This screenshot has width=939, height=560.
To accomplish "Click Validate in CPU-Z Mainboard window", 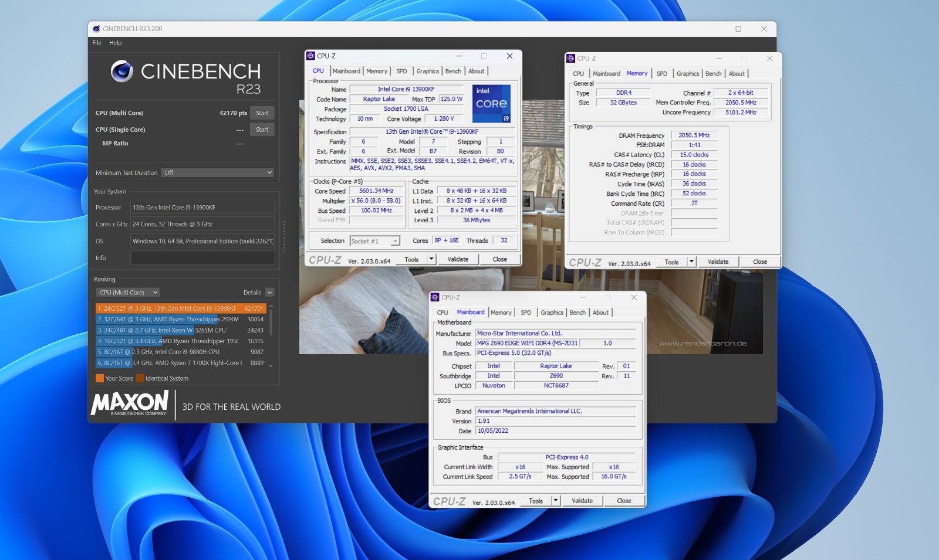I will (582, 501).
